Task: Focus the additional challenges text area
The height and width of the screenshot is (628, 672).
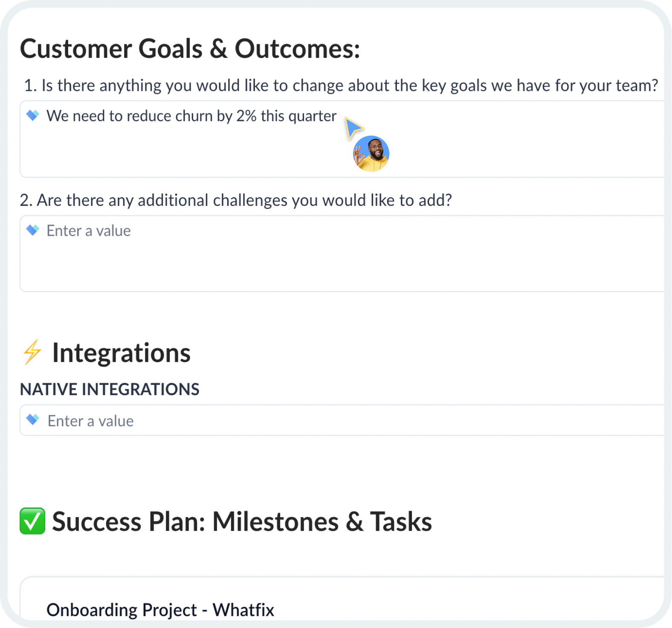Action: [342, 254]
